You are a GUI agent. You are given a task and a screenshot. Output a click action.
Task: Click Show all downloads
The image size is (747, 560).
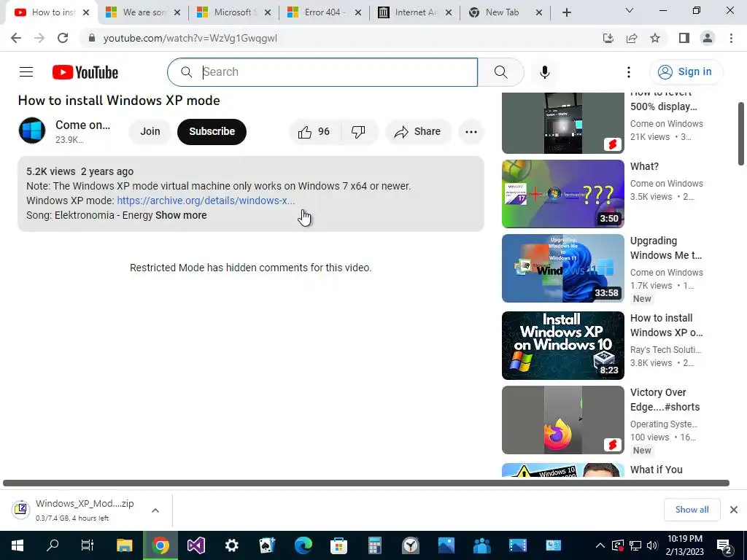(692, 510)
